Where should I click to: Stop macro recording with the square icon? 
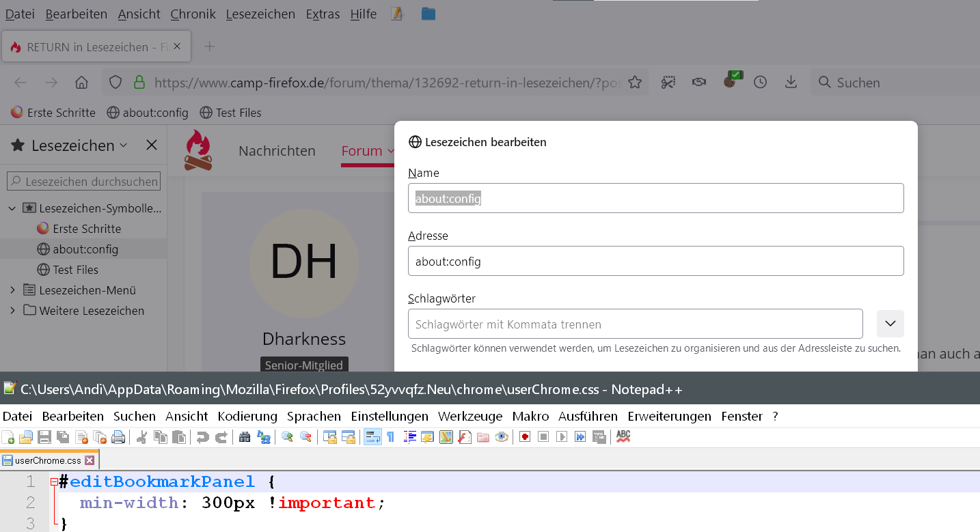543,437
